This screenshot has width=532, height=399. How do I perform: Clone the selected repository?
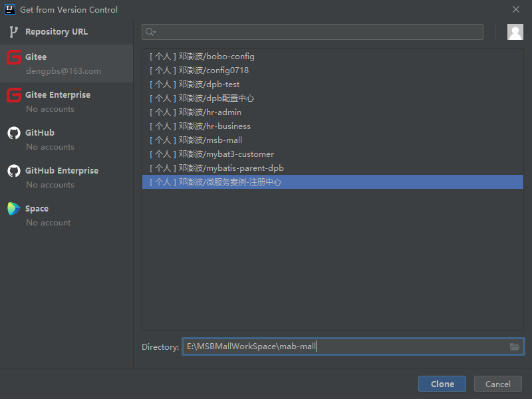442,384
